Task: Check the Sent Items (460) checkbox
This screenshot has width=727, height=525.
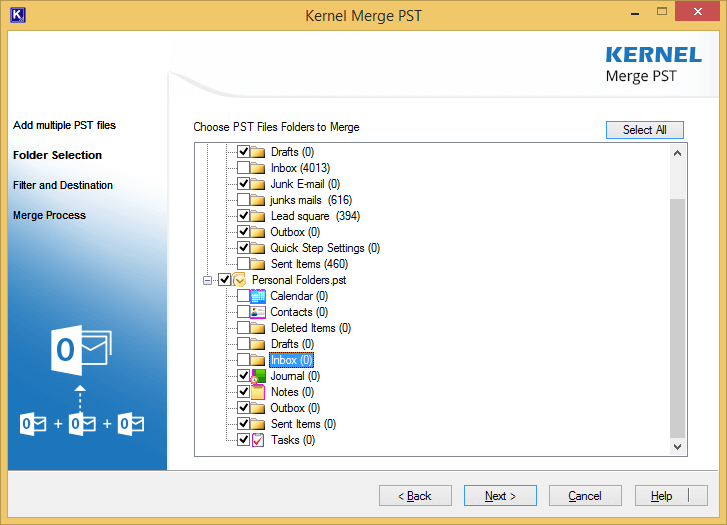Action: click(x=243, y=263)
